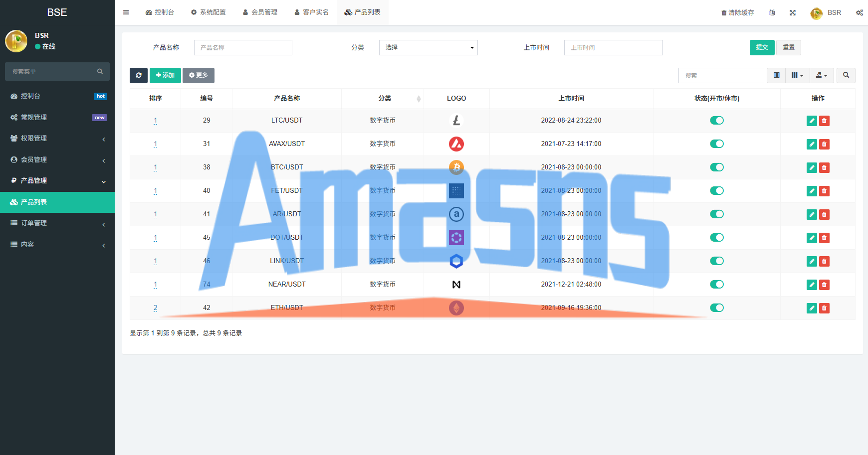Open 常规管理 in sidebar
868x455 pixels.
pyautogui.click(x=57, y=117)
